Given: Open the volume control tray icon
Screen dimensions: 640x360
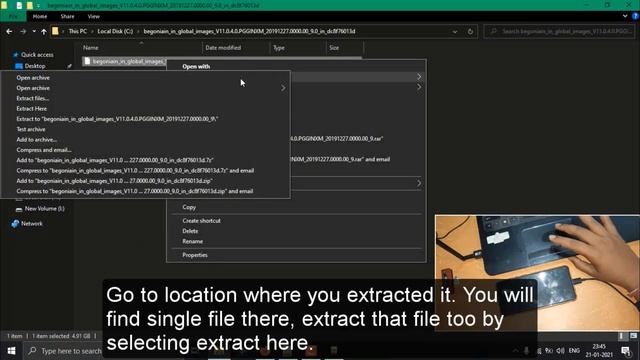Looking at the screenshot, I should (561, 351).
